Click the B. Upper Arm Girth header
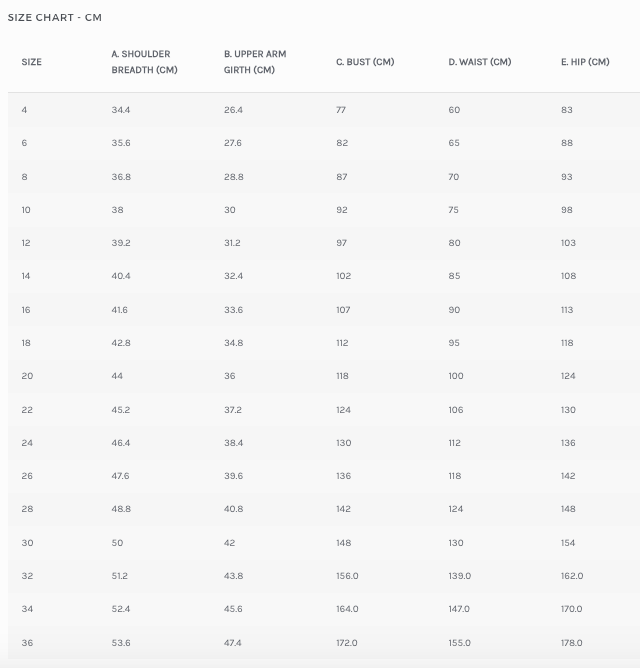Screen dimensions: 640x668 tap(255, 62)
